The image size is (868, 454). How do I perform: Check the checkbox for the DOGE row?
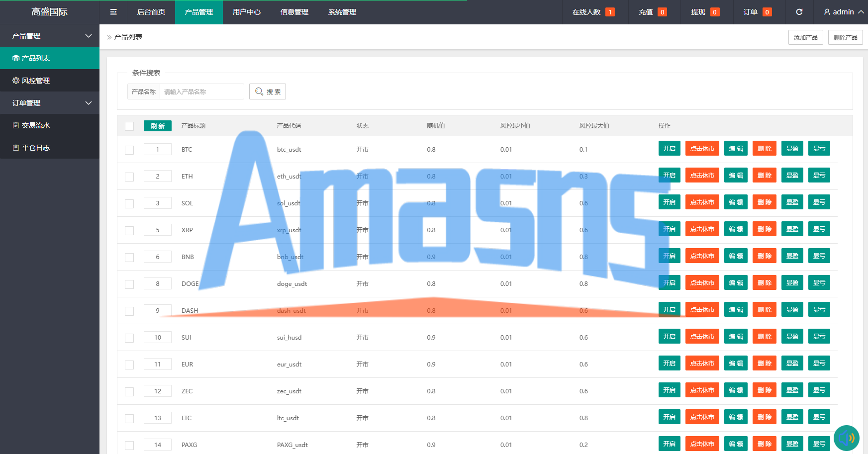point(129,284)
